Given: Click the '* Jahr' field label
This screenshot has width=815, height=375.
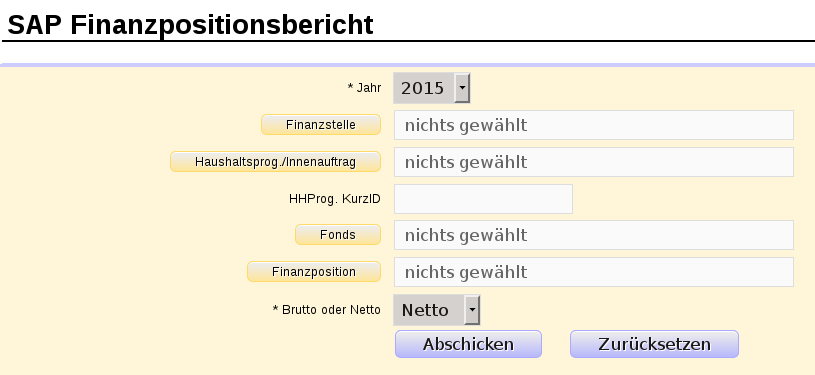Looking at the screenshot, I should pos(364,88).
